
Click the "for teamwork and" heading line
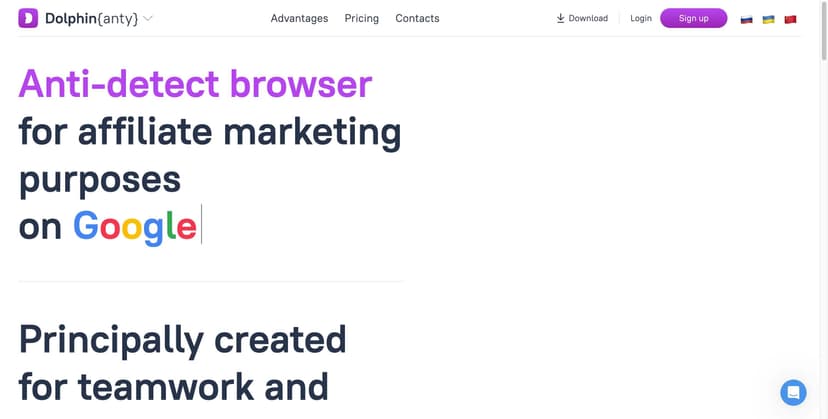[x=174, y=386]
